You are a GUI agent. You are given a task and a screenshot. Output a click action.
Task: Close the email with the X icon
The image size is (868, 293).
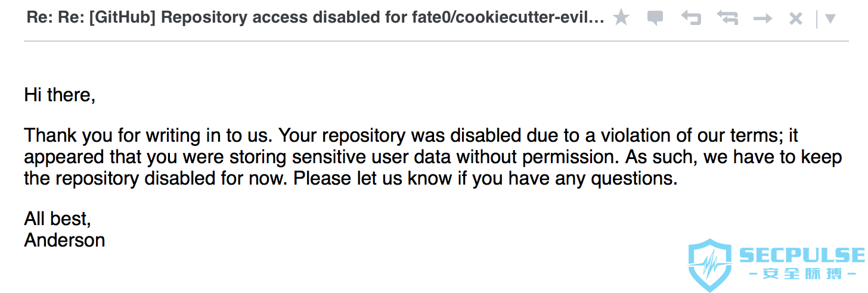(x=796, y=19)
